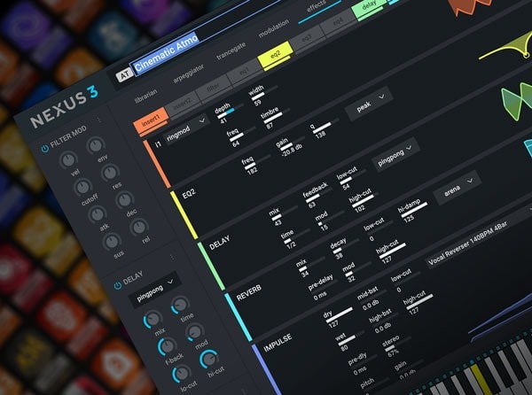Open the pingpong dropdown in the DELAY row
The width and height of the screenshot is (532, 395).
395,154
